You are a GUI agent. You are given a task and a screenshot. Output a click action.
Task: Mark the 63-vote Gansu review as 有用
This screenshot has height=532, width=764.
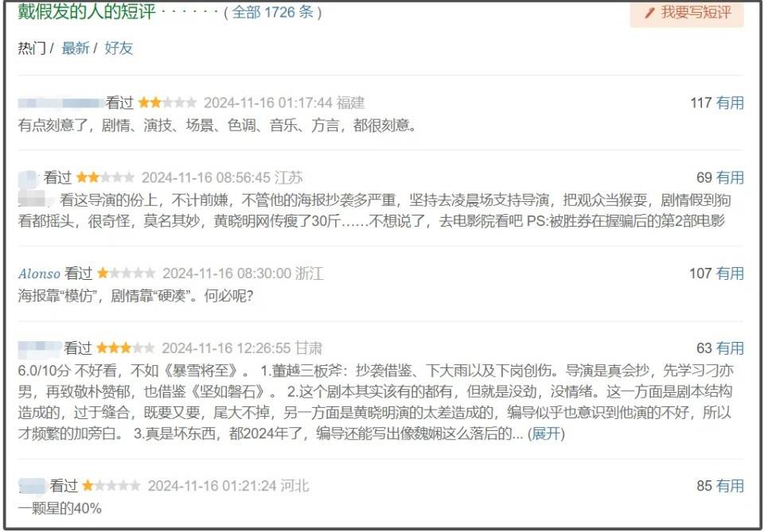[x=730, y=348]
